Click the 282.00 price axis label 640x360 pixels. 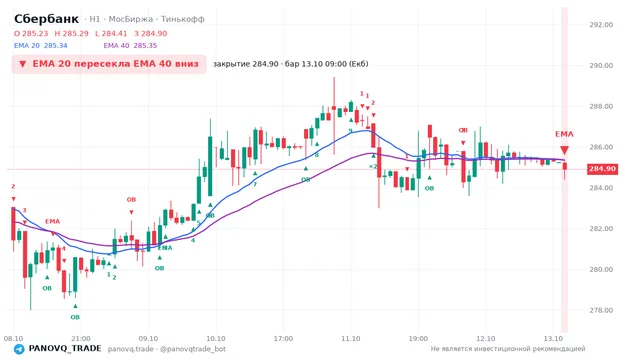click(601, 229)
